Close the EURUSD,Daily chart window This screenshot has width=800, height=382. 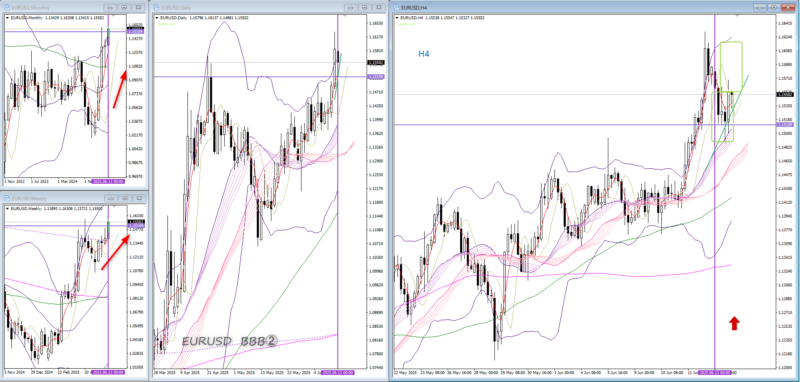pos(379,8)
